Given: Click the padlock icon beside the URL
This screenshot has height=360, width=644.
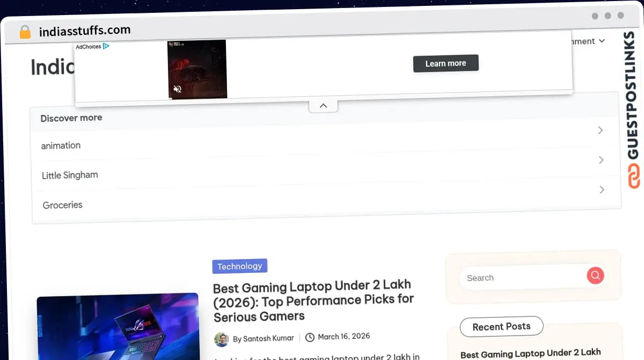Looking at the screenshot, I should [25, 32].
